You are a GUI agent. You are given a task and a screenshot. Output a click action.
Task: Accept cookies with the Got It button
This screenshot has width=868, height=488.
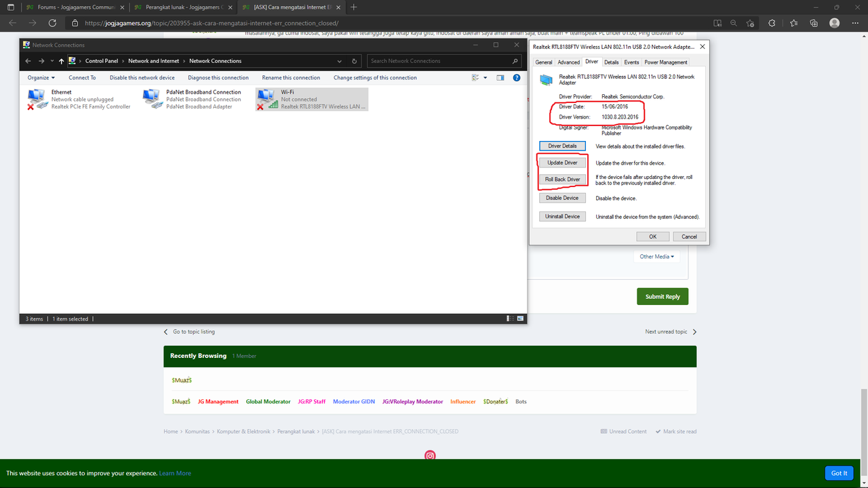point(840,473)
